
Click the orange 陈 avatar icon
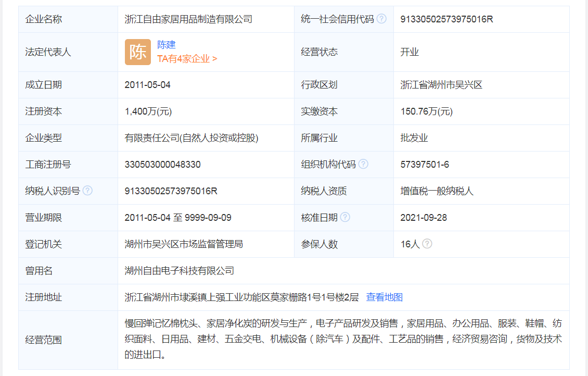[137, 52]
